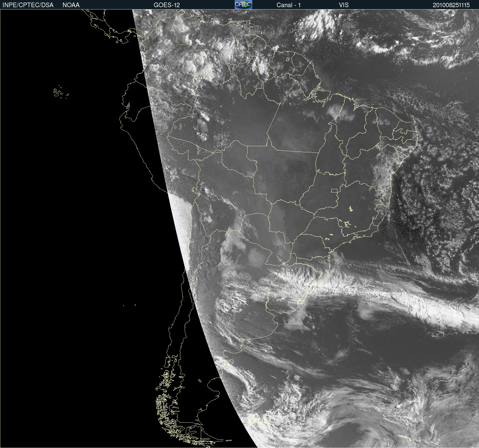Click the VIS channel label
The image size is (479, 448).
344,5
